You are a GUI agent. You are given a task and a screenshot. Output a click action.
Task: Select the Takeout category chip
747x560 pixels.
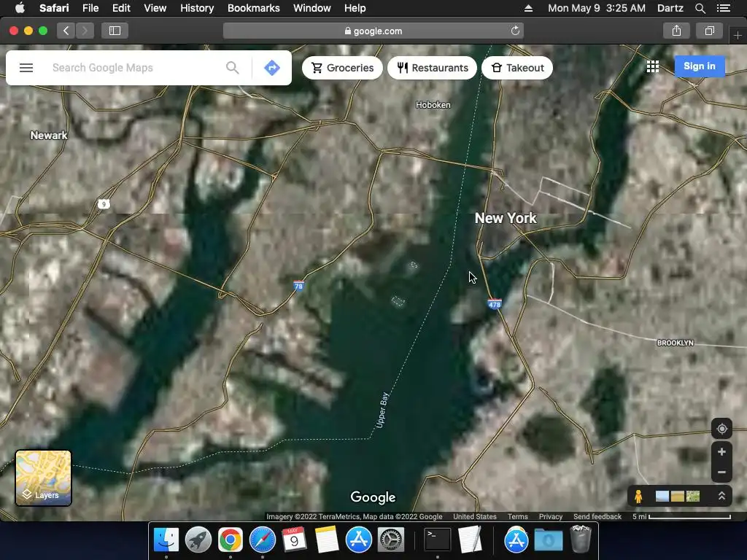tap(517, 68)
